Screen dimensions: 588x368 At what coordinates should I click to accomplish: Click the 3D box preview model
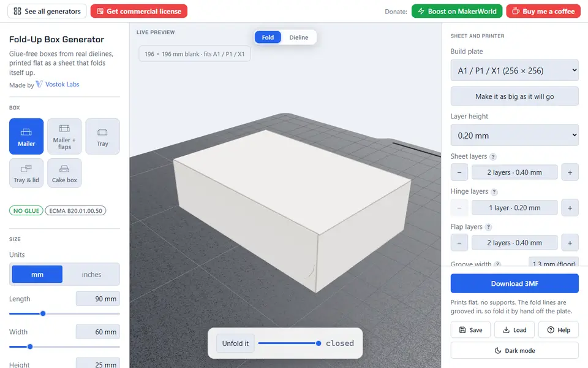click(292, 210)
